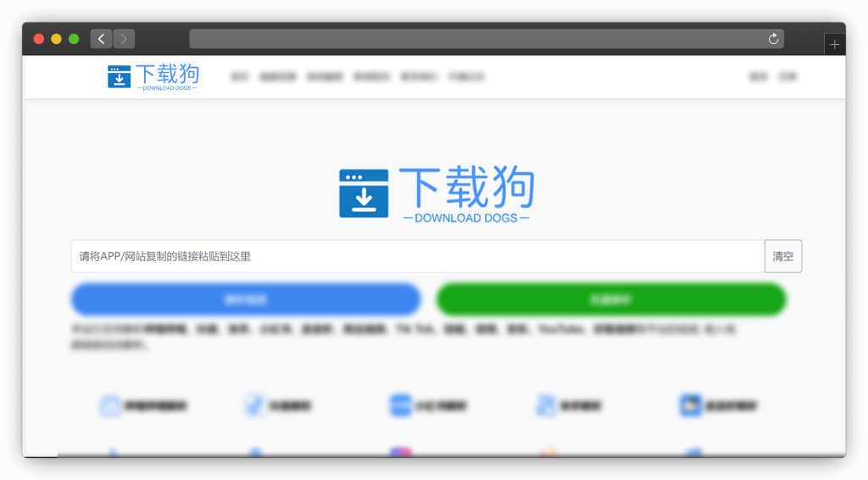The image size is (868, 480).
Task: Minimize the browser with yellow button
Action: (x=56, y=39)
